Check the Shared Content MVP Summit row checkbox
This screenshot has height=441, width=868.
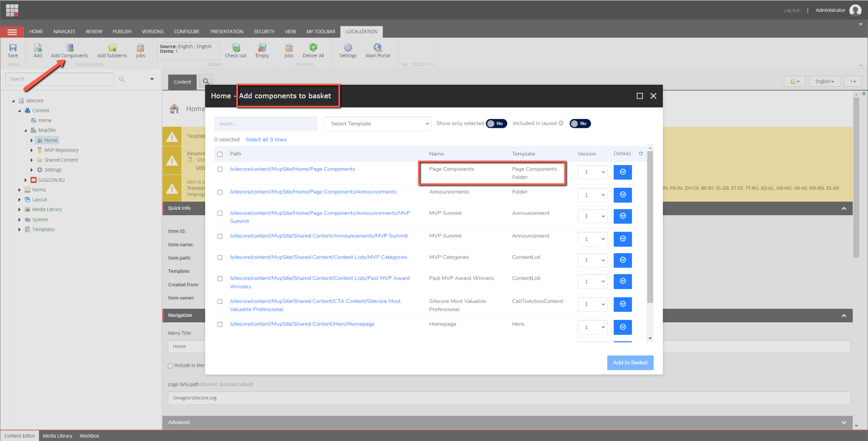[x=220, y=236]
